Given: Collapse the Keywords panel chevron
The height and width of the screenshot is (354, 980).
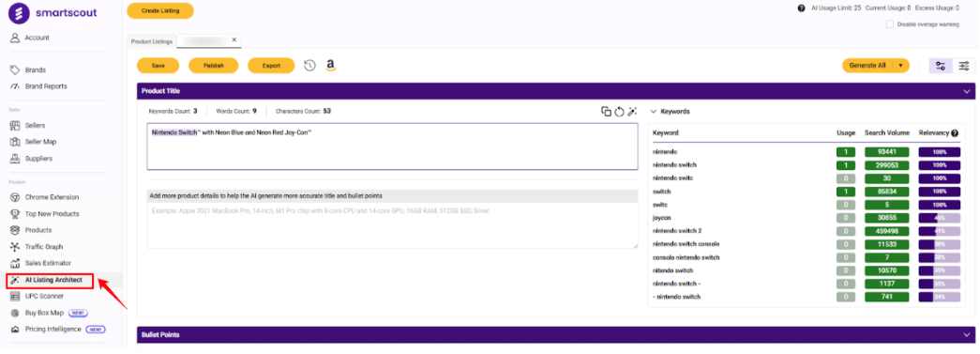Looking at the screenshot, I should pyautogui.click(x=654, y=112).
